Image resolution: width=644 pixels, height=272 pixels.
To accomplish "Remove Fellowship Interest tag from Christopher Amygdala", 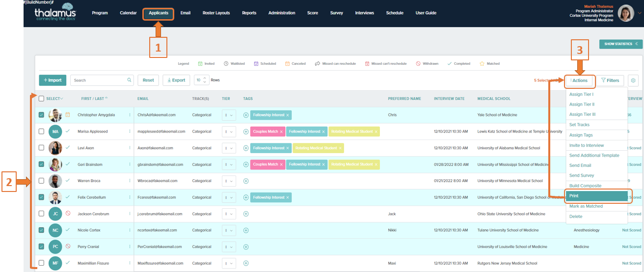I will [288, 115].
